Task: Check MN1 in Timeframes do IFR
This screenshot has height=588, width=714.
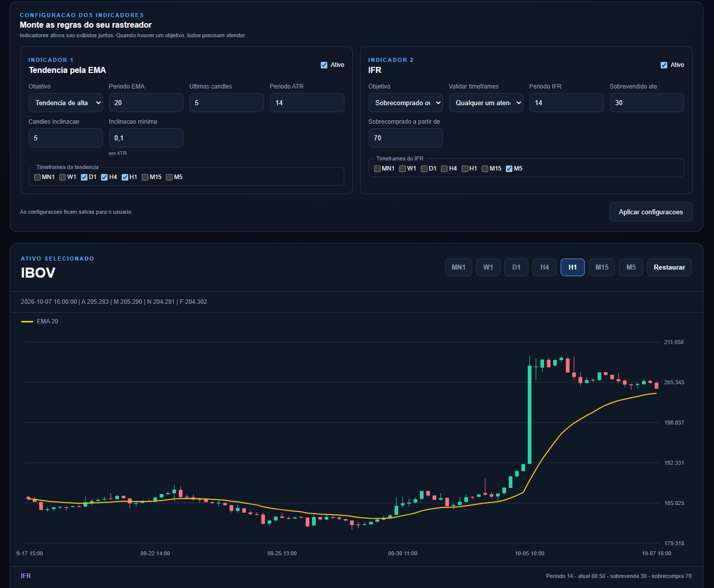Action: pos(377,169)
